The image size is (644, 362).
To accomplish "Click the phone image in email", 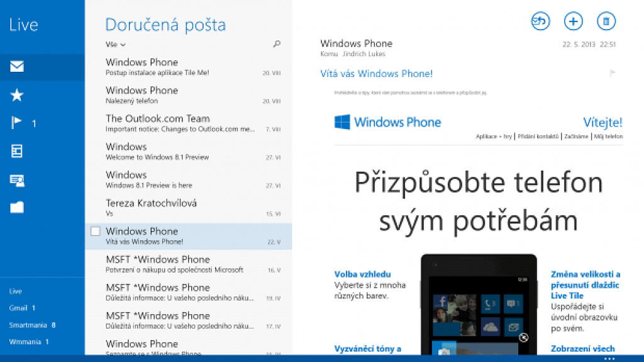I will (x=479, y=305).
